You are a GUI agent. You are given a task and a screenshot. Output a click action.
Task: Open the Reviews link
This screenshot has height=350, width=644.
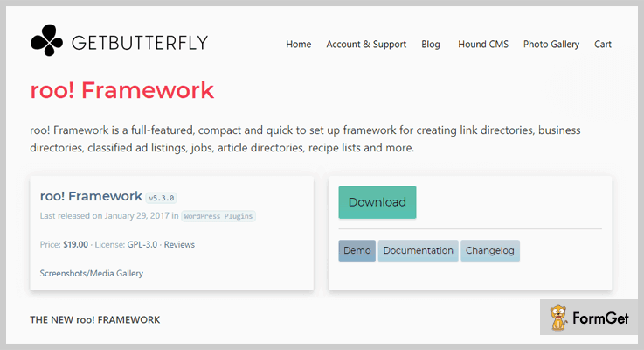(x=179, y=244)
